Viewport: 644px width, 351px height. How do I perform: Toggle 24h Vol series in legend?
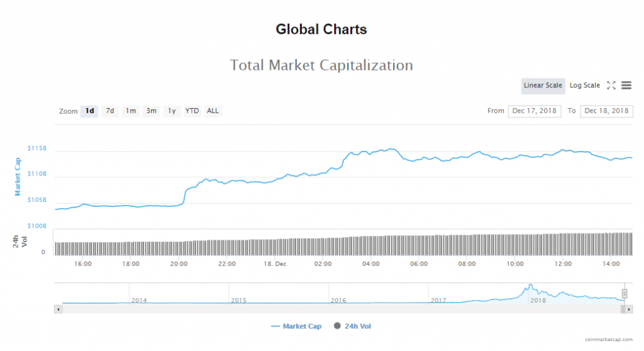(357, 326)
